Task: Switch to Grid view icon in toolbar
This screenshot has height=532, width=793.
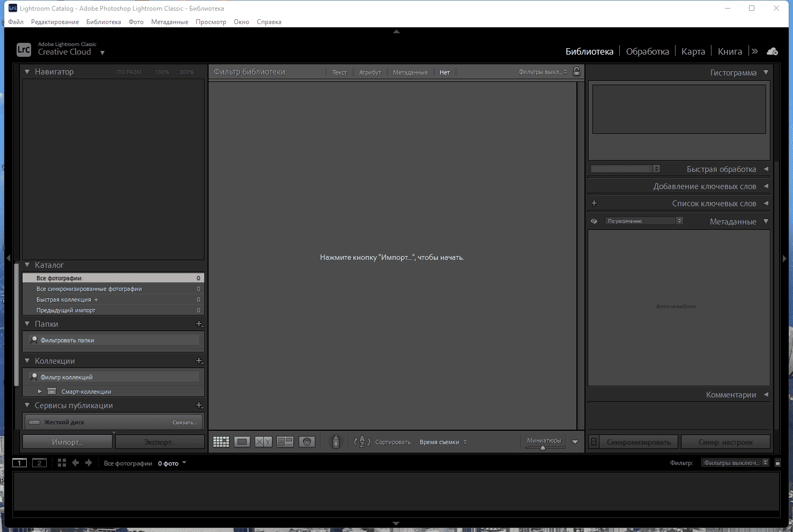Action: pyautogui.click(x=221, y=442)
